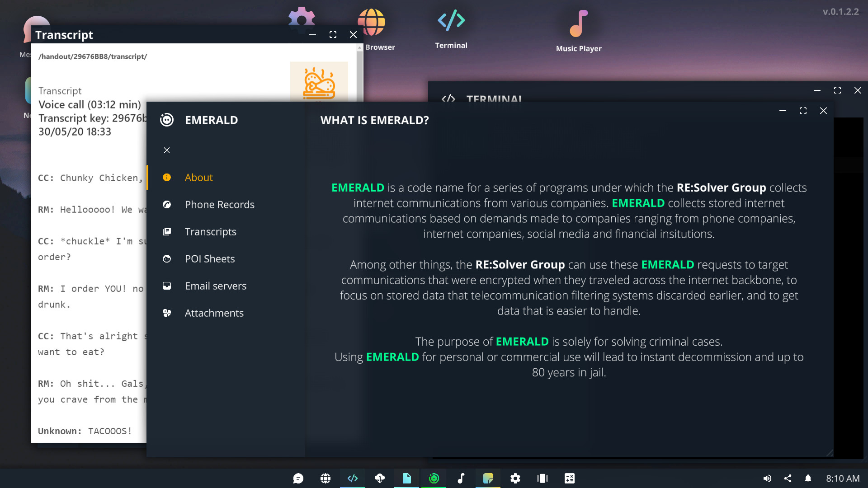Collapse the EMERALD navigation sidebar

tap(166, 150)
